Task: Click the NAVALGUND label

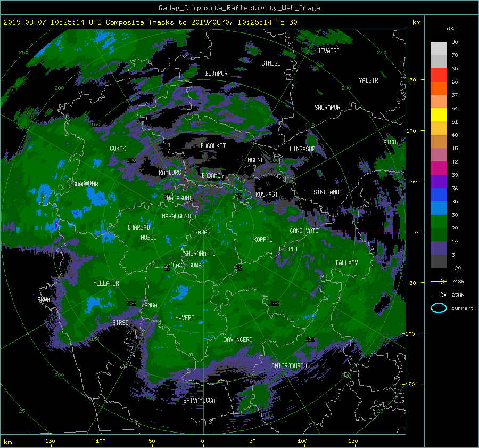Action: (176, 216)
